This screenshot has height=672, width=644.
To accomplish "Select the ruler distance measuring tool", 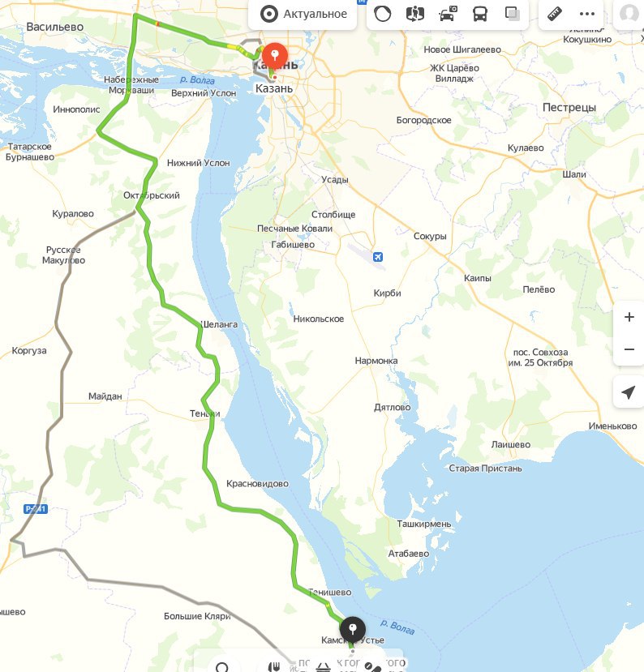I will click(555, 14).
